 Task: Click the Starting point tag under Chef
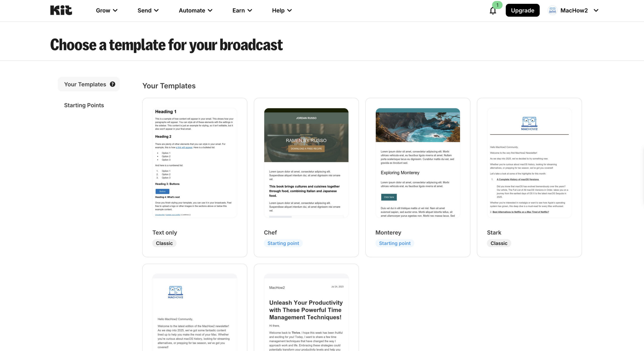283,243
